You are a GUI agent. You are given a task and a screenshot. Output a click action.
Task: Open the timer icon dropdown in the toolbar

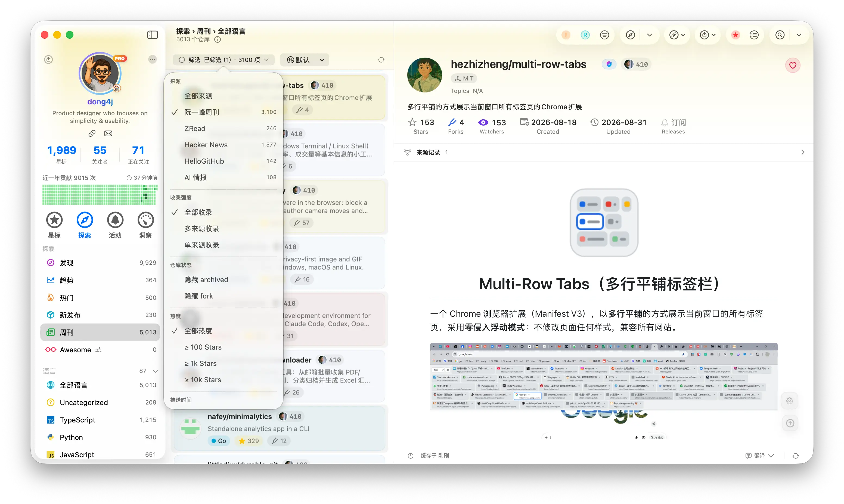708,35
